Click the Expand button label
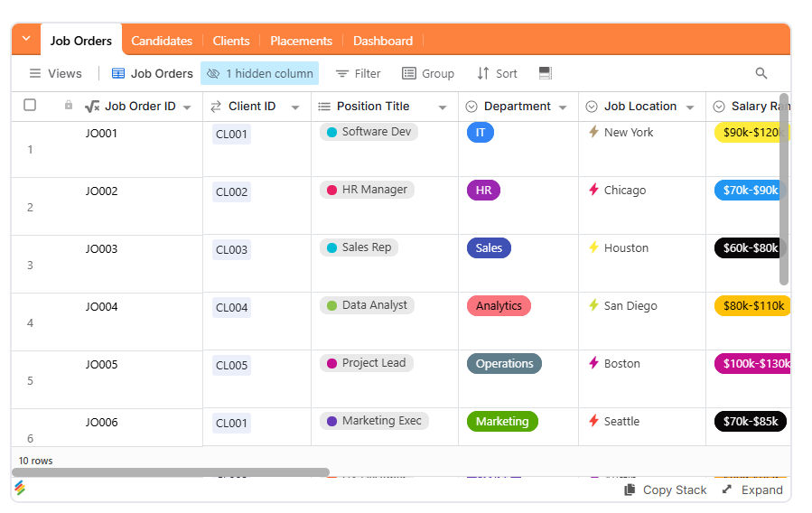 [x=761, y=490]
